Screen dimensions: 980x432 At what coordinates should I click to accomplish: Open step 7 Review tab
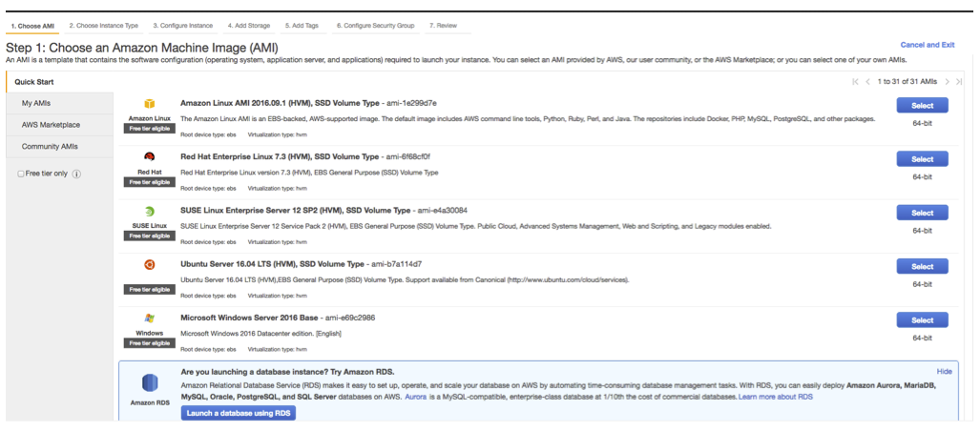pyautogui.click(x=443, y=26)
